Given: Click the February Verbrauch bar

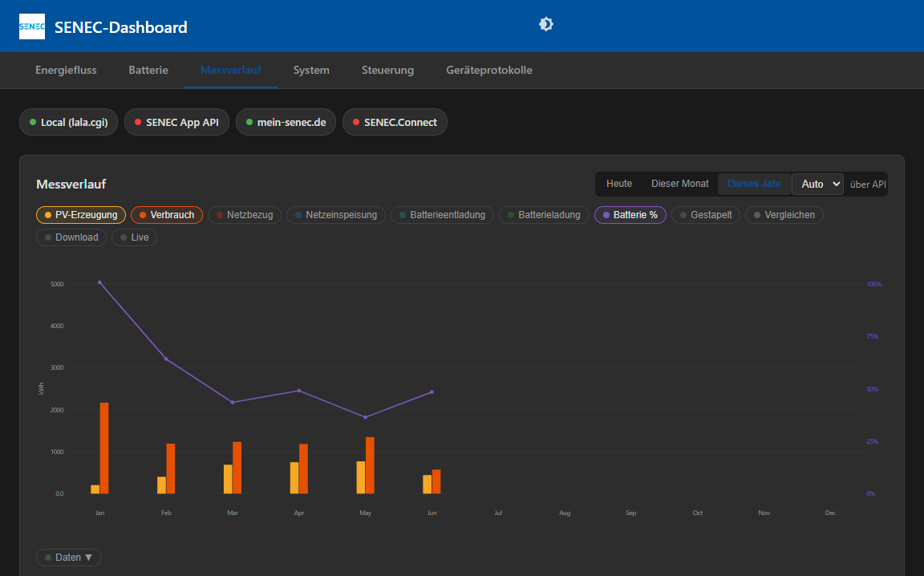Looking at the screenshot, I should click(x=171, y=469).
